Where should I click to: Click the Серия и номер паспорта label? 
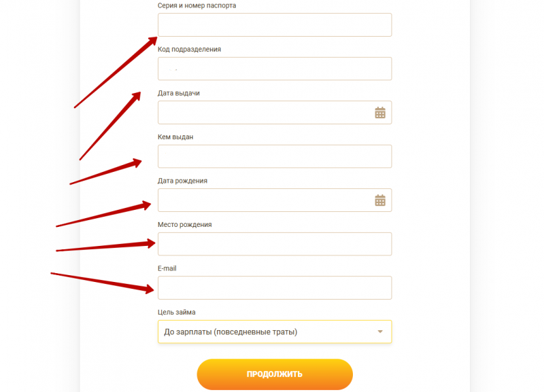(x=197, y=5)
